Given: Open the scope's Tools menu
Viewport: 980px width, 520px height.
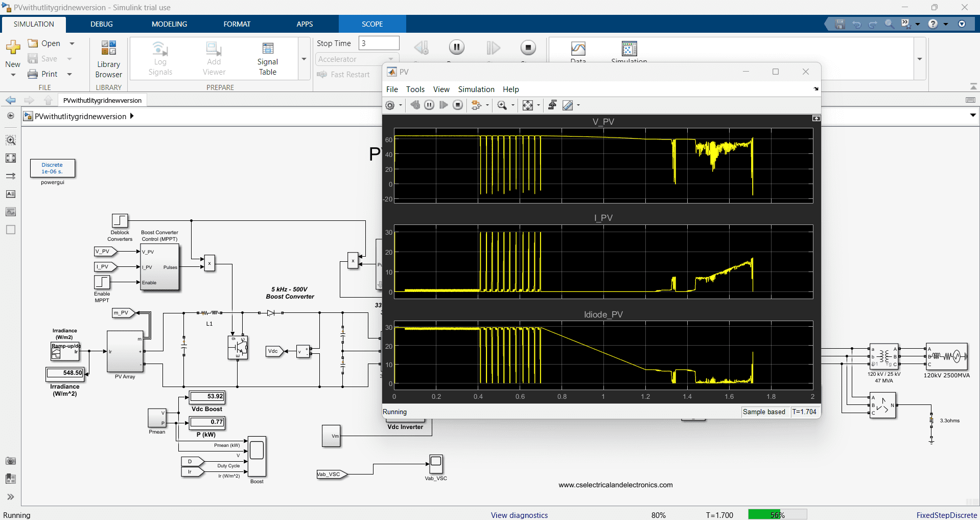Looking at the screenshot, I should point(415,89).
